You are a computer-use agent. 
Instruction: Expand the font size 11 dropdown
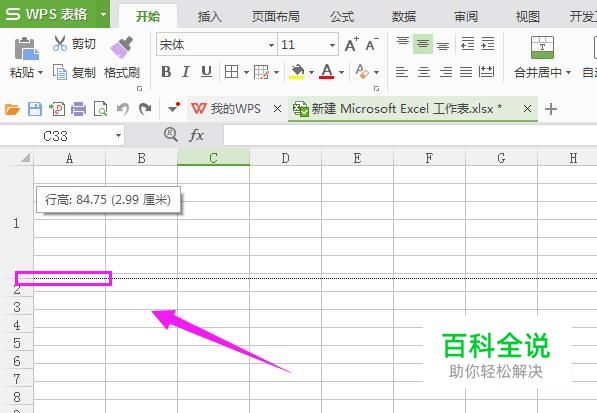(332, 45)
